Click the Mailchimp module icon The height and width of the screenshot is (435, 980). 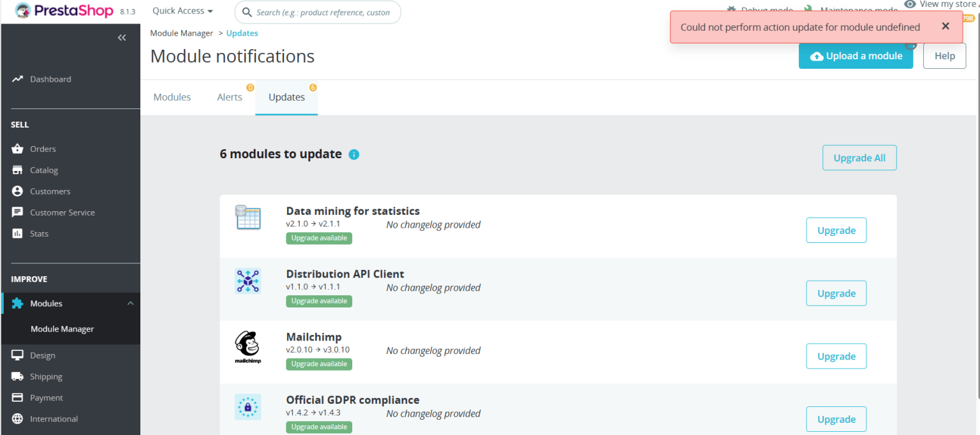coord(248,346)
